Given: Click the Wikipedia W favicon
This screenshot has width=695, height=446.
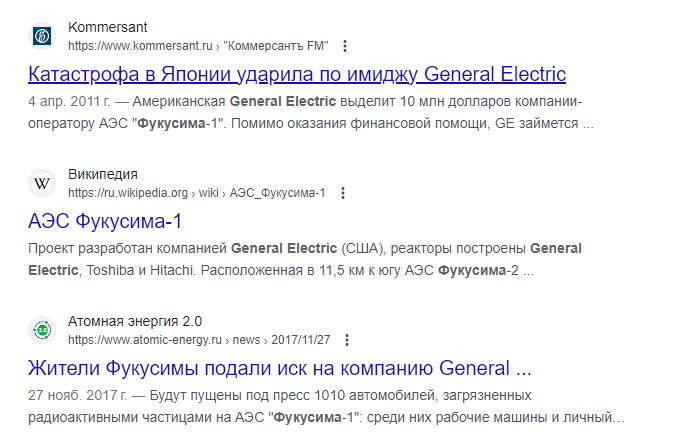Looking at the screenshot, I should coord(42,183).
